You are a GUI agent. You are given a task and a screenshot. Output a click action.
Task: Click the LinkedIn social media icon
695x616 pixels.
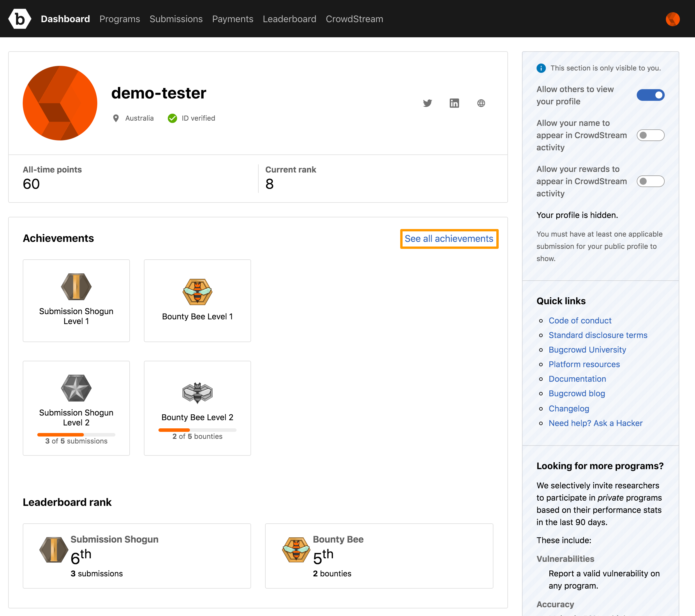[454, 103]
